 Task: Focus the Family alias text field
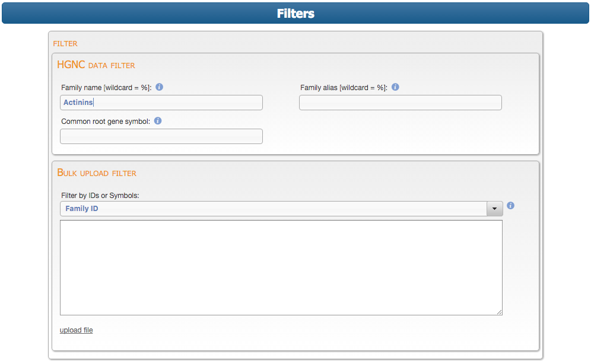click(x=401, y=103)
